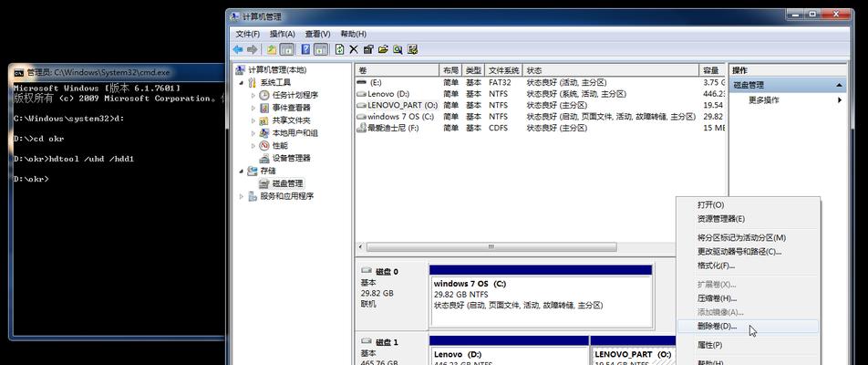868x365 pixels.
Task: Click the up-one-level folder icon
Action: click(272, 50)
